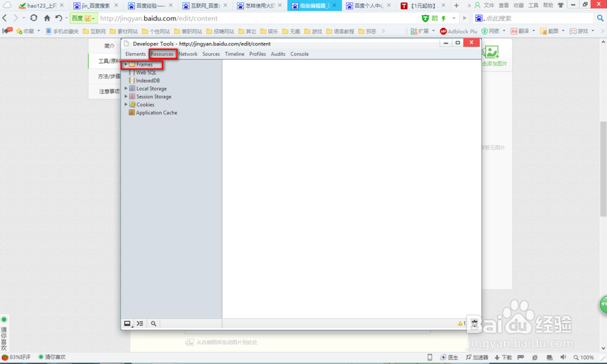The width and height of the screenshot is (607, 364).
Task: Click the 收藏 star bookmark button
Action: [x=25, y=32]
